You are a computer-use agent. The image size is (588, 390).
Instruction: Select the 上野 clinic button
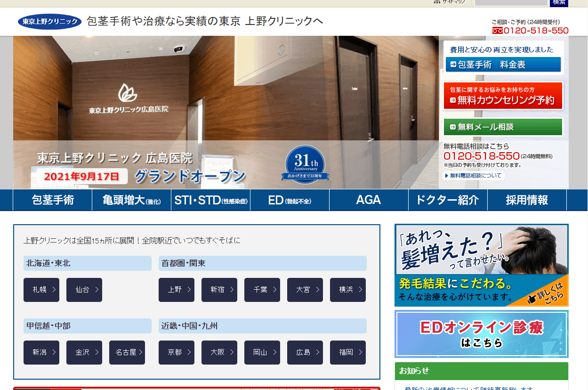click(177, 290)
